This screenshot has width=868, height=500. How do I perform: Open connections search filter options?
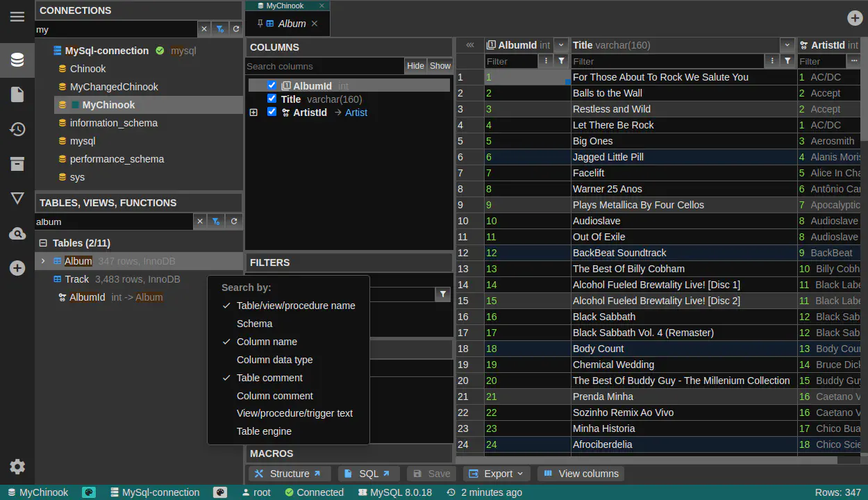coord(220,29)
